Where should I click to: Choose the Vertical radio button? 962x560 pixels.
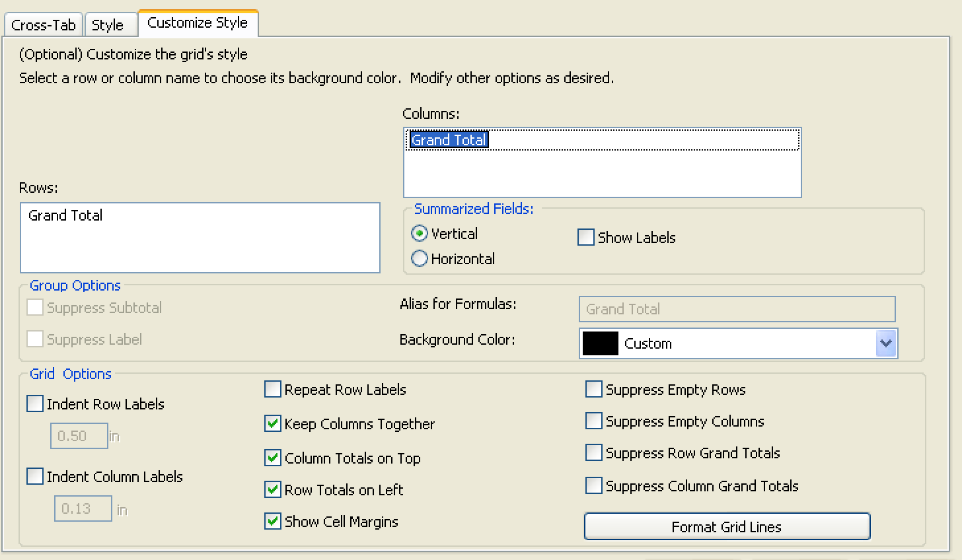[420, 234]
